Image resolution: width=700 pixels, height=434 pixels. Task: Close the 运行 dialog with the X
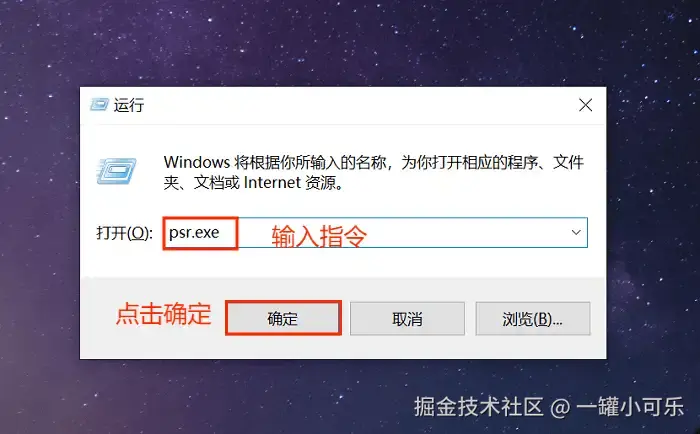[x=585, y=105]
